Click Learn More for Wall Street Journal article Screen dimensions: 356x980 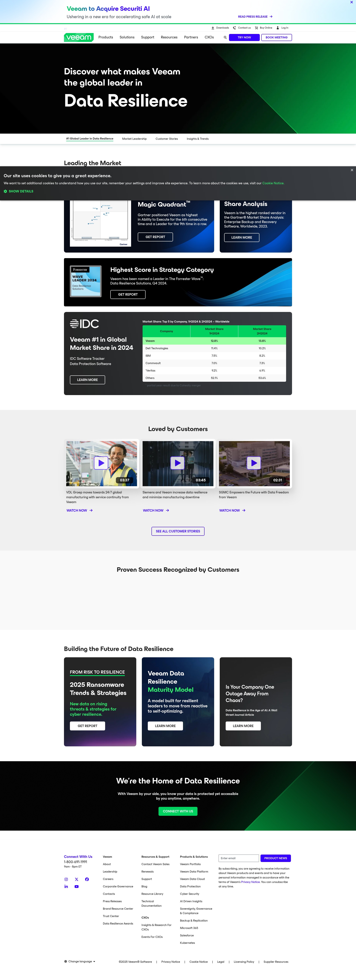coord(243,726)
